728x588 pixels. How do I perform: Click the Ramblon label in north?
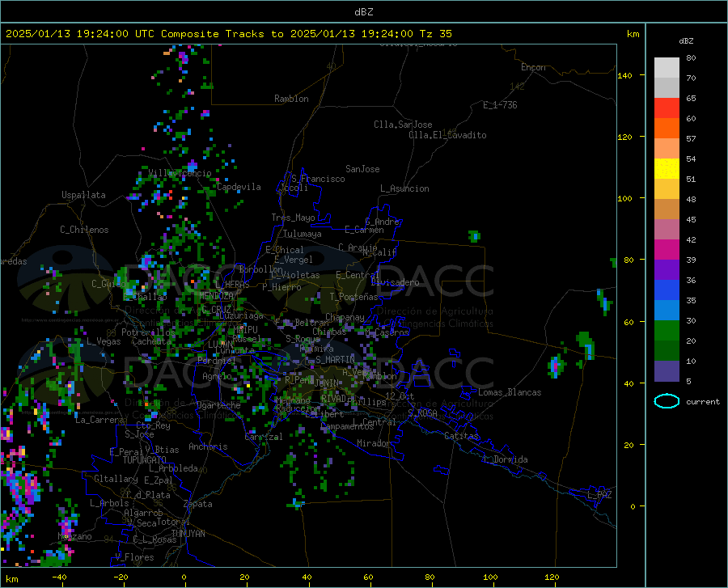tap(291, 99)
